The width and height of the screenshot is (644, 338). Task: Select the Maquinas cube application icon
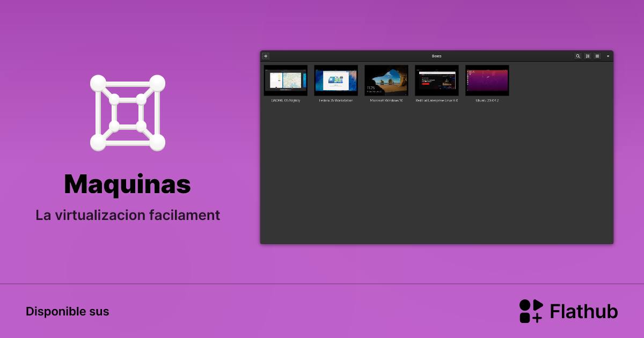click(127, 113)
